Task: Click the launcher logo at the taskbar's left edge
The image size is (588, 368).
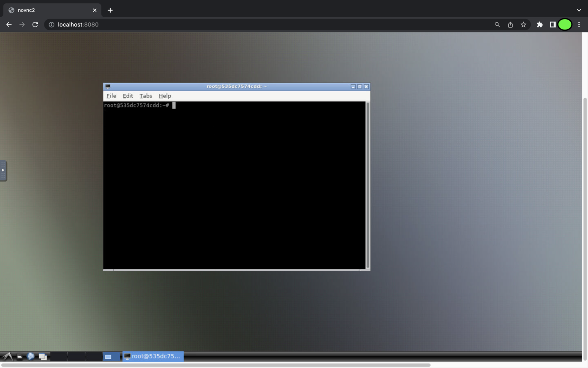Action: point(8,356)
